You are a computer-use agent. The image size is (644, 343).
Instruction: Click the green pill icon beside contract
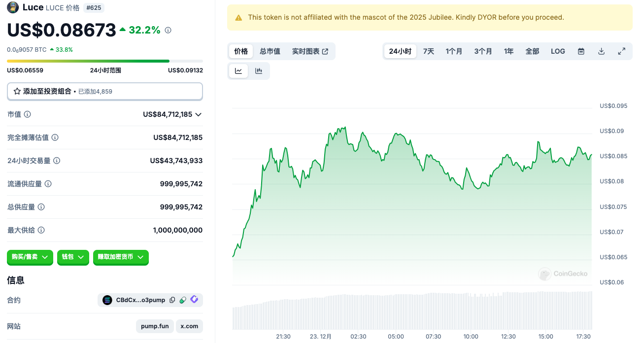pos(183,300)
